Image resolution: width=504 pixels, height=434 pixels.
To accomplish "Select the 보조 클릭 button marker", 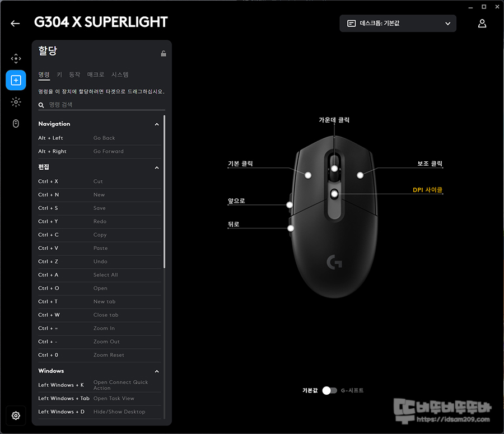I will pyautogui.click(x=360, y=175).
